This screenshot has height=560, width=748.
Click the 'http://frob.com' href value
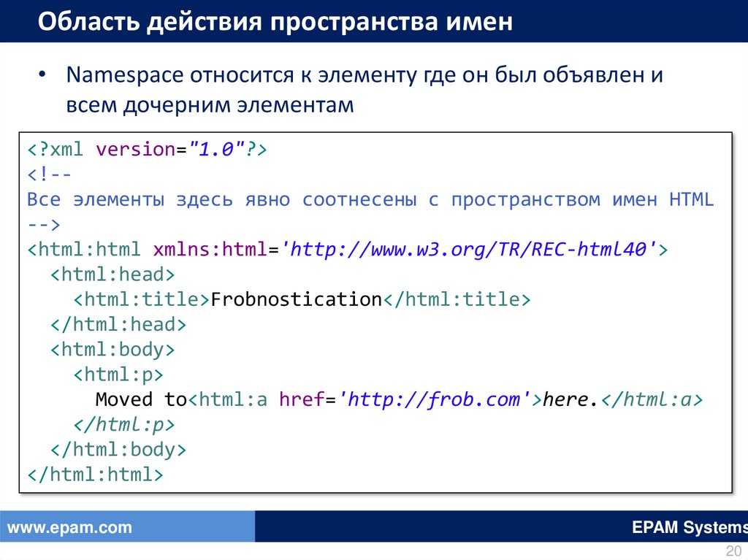[x=434, y=399]
